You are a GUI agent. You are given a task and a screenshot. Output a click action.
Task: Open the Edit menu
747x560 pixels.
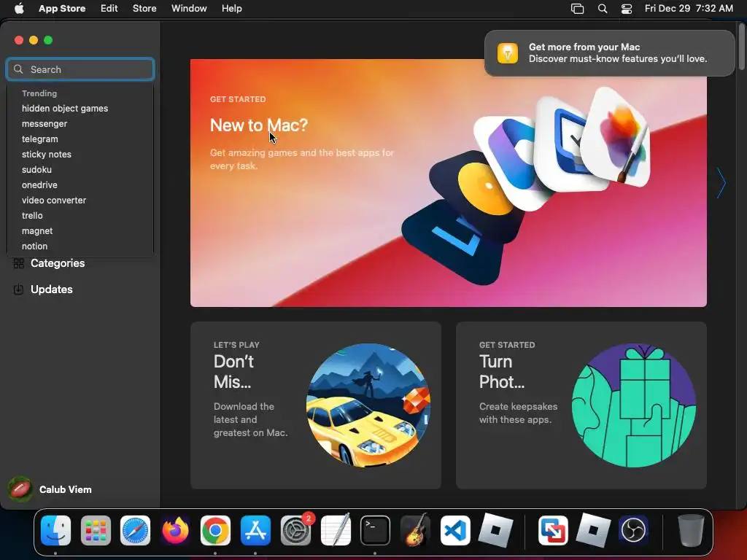click(109, 9)
